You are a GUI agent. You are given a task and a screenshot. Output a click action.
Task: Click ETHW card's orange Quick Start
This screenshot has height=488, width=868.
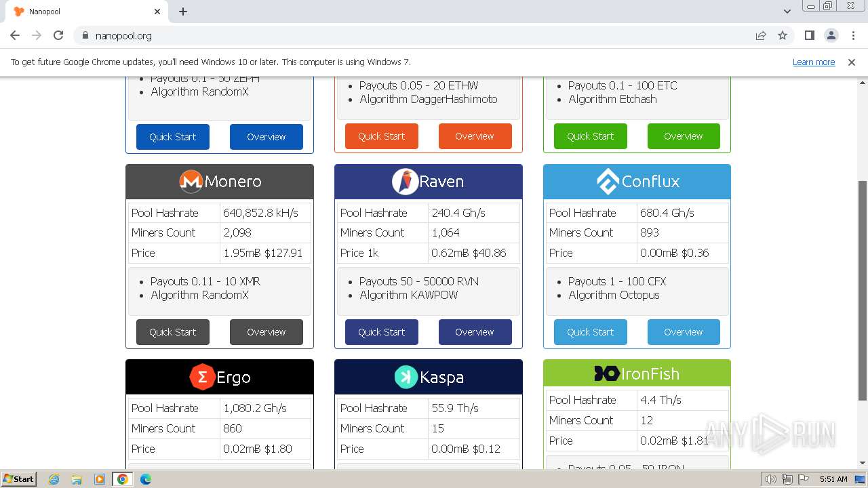click(382, 136)
